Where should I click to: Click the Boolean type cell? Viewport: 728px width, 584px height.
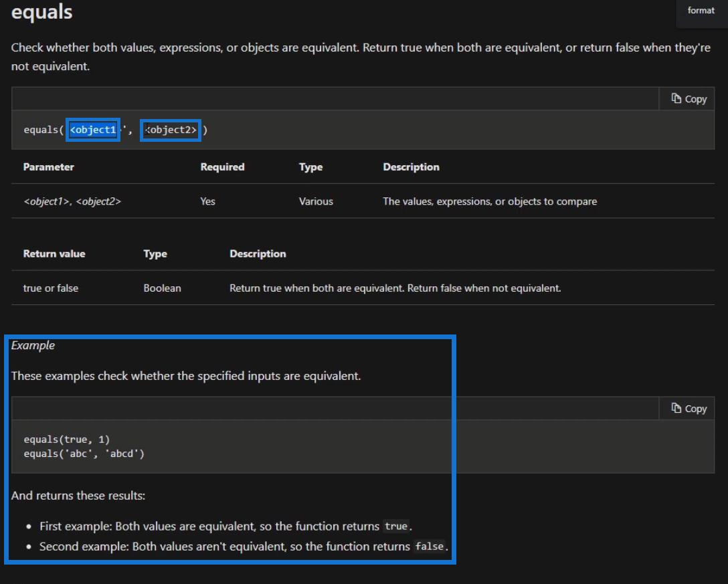162,288
